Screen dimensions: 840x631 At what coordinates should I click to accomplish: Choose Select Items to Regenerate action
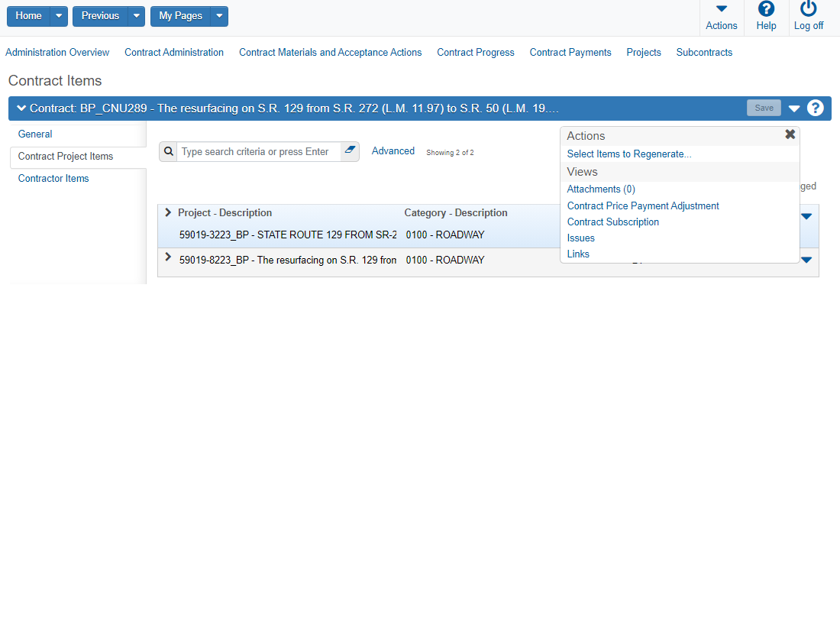click(629, 154)
